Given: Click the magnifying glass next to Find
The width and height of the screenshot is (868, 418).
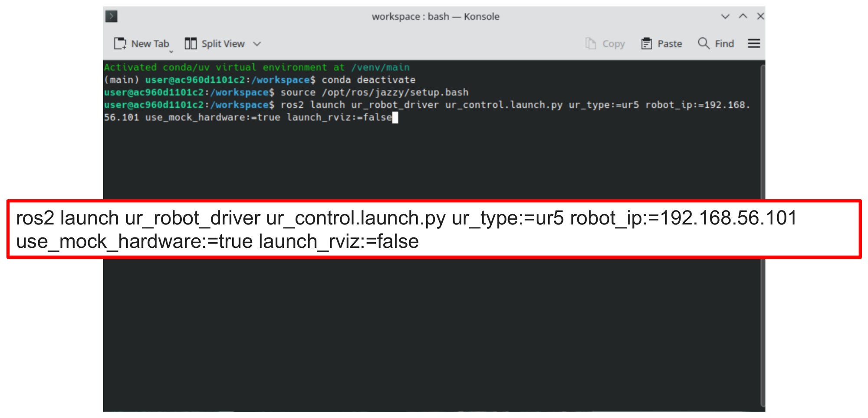Looking at the screenshot, I should 702,43.
